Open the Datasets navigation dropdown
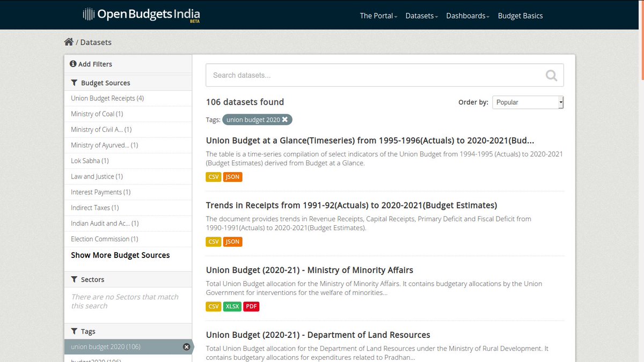This screenshot has width=644, height=362. 422,16
